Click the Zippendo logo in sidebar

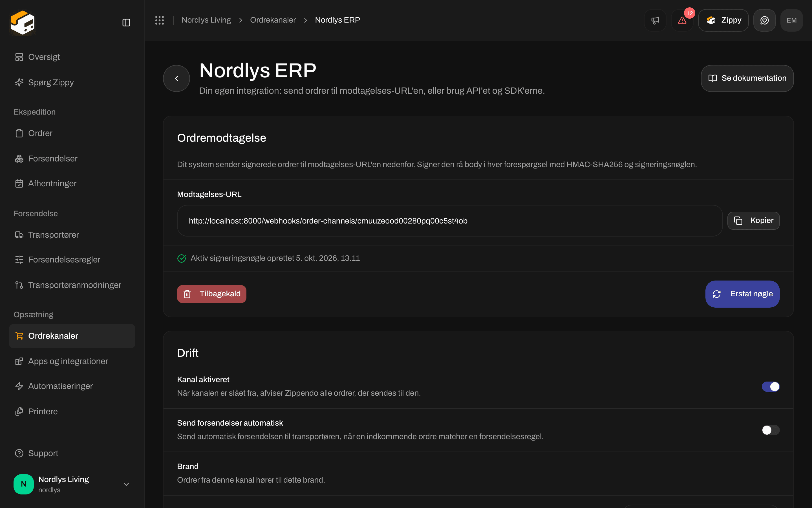[23, 23]
